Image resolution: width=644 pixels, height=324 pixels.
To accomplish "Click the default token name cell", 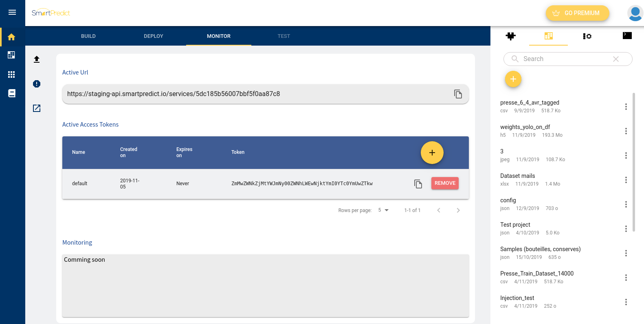I will (80, 184).
